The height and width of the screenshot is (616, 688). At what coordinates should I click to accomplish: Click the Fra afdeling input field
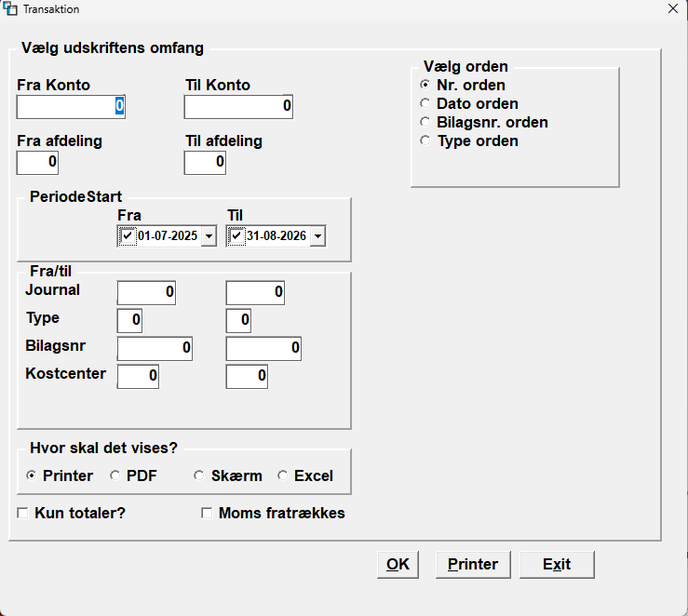[x=37, y=162]
